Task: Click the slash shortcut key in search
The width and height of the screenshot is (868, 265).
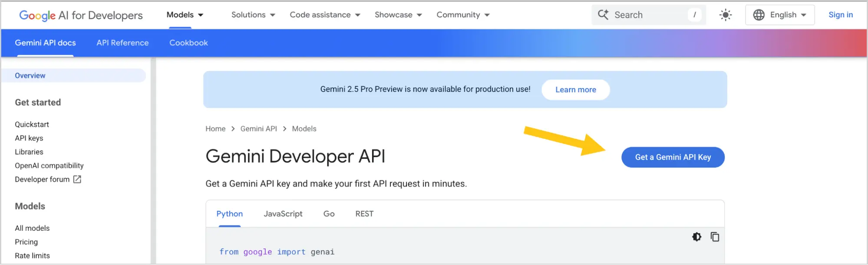Action: click(694, 15)
